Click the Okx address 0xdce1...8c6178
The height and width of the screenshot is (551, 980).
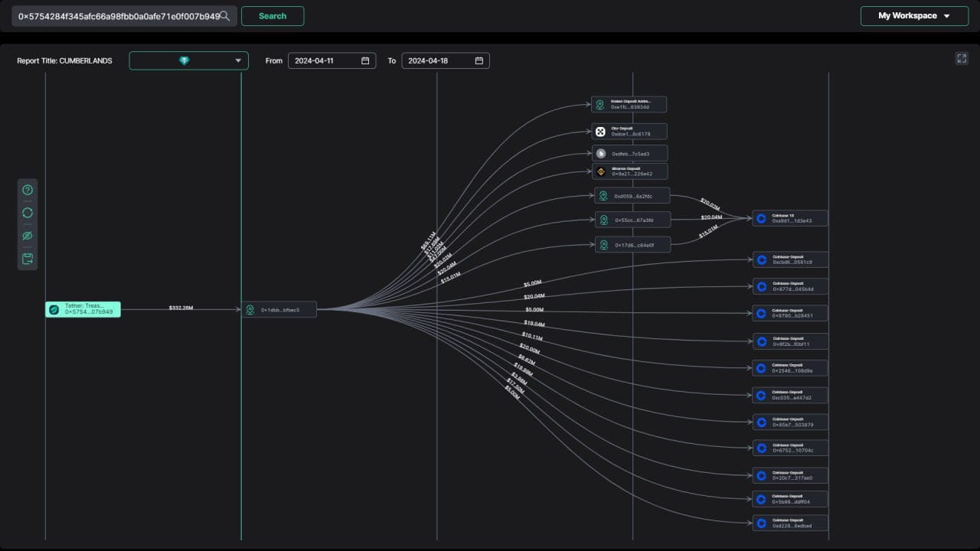click(631, 134)
